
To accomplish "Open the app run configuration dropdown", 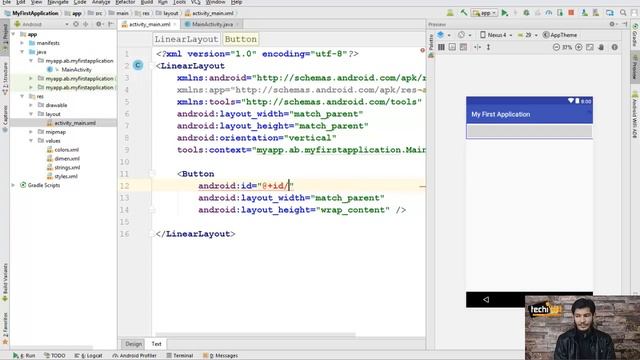I will click(484, 13).
